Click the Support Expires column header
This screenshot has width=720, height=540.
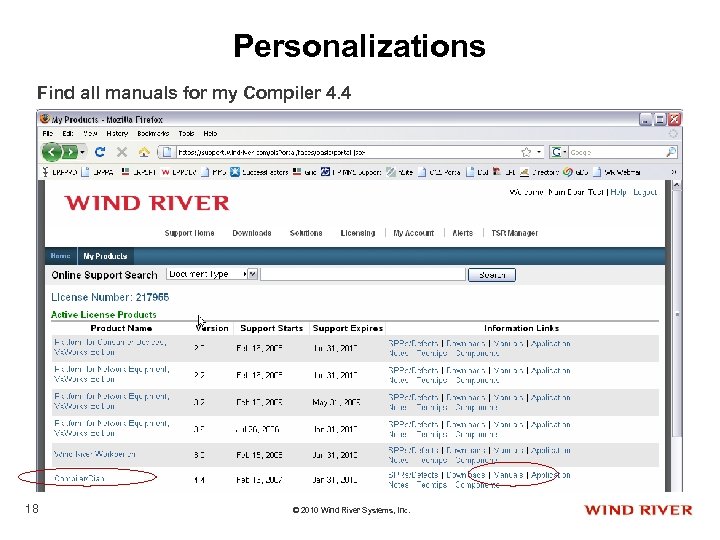click(x=348, y=328)
